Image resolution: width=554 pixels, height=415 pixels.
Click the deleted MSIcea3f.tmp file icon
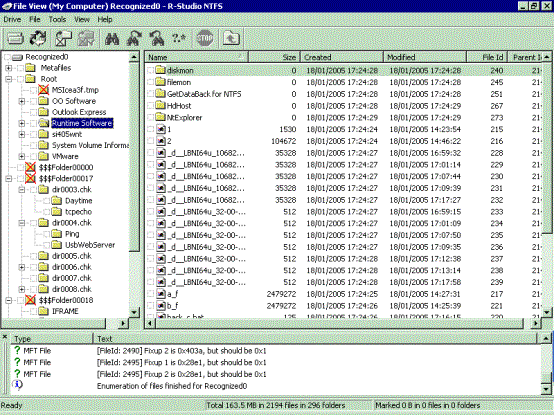[43, 90]
